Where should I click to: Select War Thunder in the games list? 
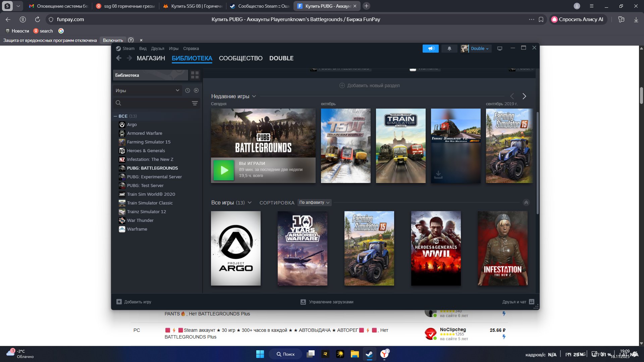(x=140, y=221)
